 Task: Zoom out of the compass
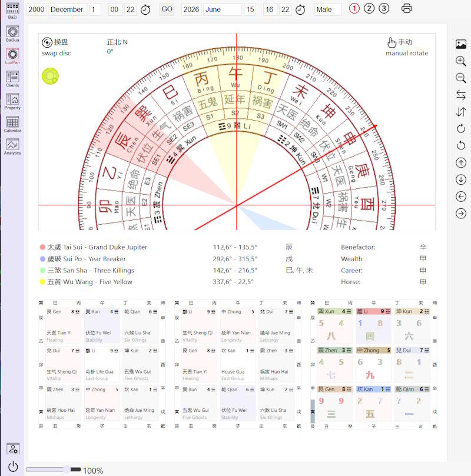coord(460,78)
